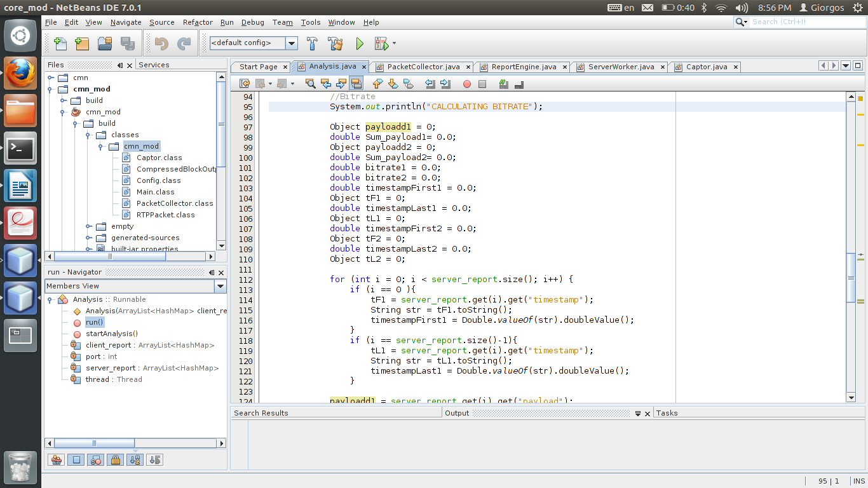Run the project with green play icon

click(360, 44)
